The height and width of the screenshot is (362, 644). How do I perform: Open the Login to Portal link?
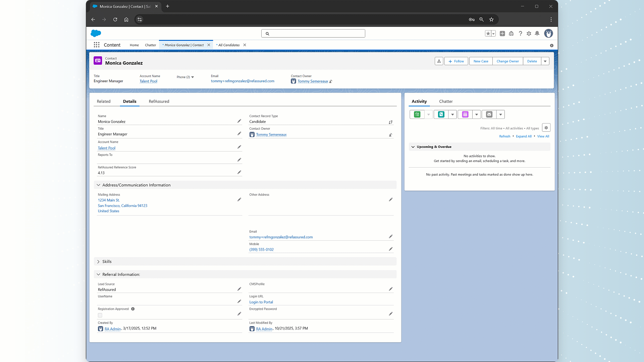click(x=261, y=302)
